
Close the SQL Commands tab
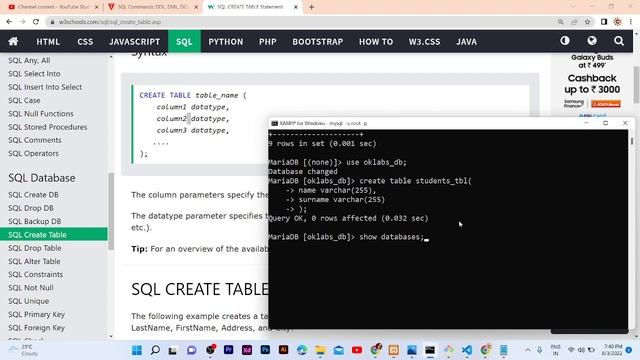click(196, 7)
